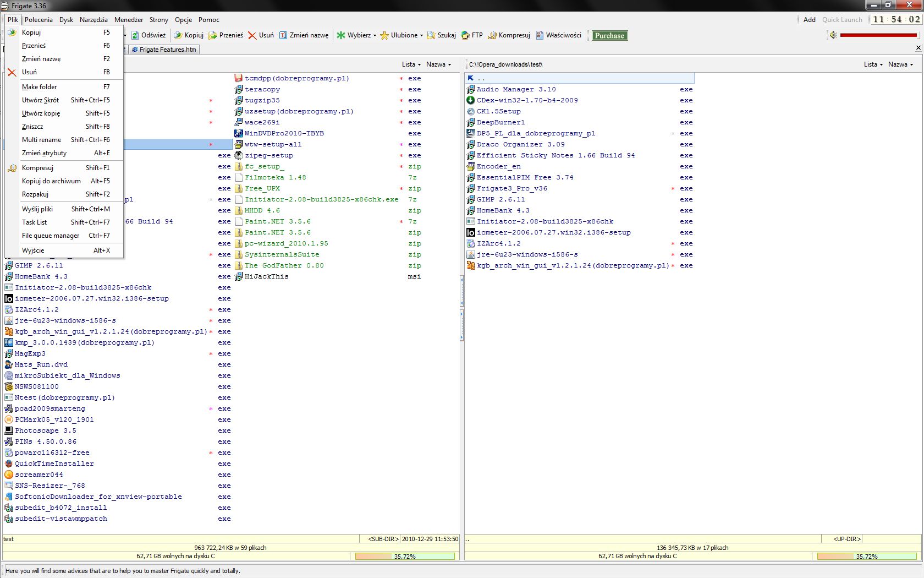Image resolution: width=924 pixels, height=578 pixels.
Task: Select mikroSubiekt_dla_Windows file
Action: coord(118,375)
